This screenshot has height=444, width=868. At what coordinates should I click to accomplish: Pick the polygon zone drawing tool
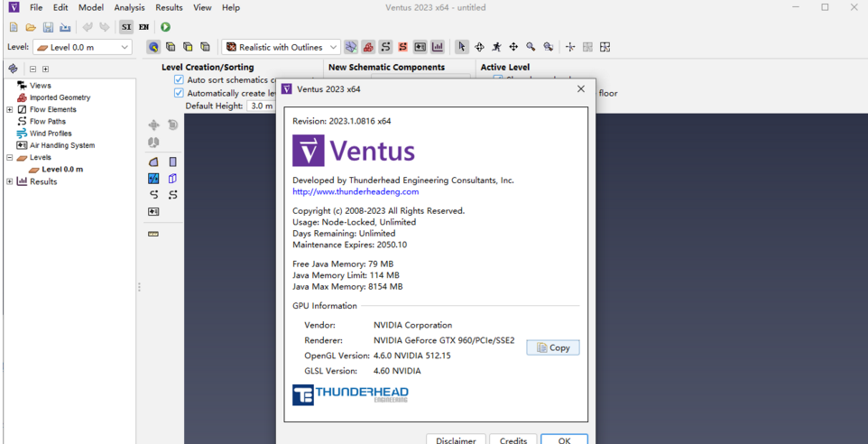click(x=154, y=162)
